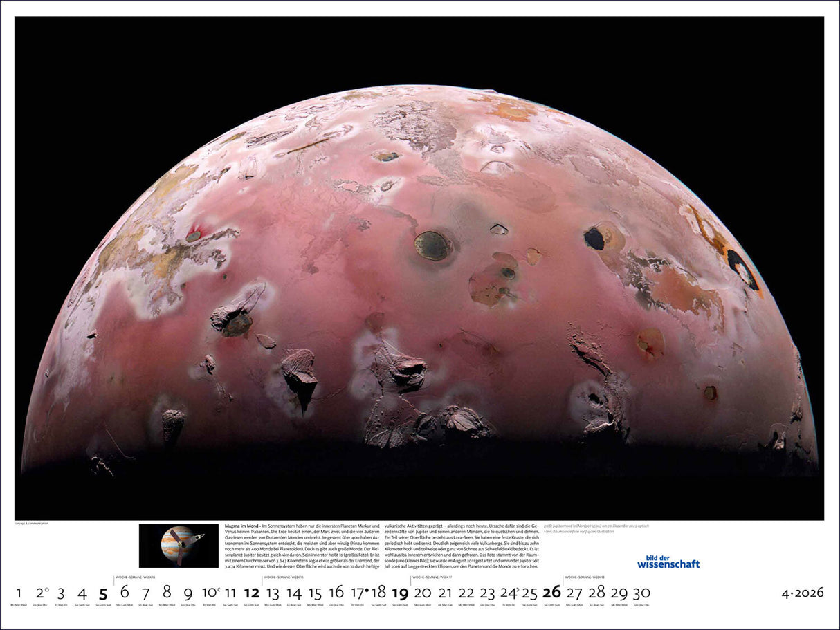The width and height of the screenshot is (840, 630).
Task: Click the moon phase symbol beside day 10
Action: 218,589
